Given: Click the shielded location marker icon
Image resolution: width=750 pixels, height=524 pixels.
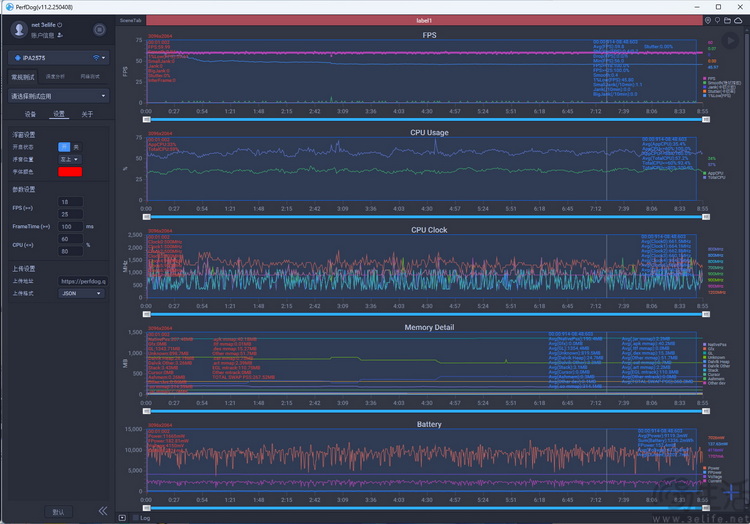Looking at the screenshot, I should click(708, 21).
